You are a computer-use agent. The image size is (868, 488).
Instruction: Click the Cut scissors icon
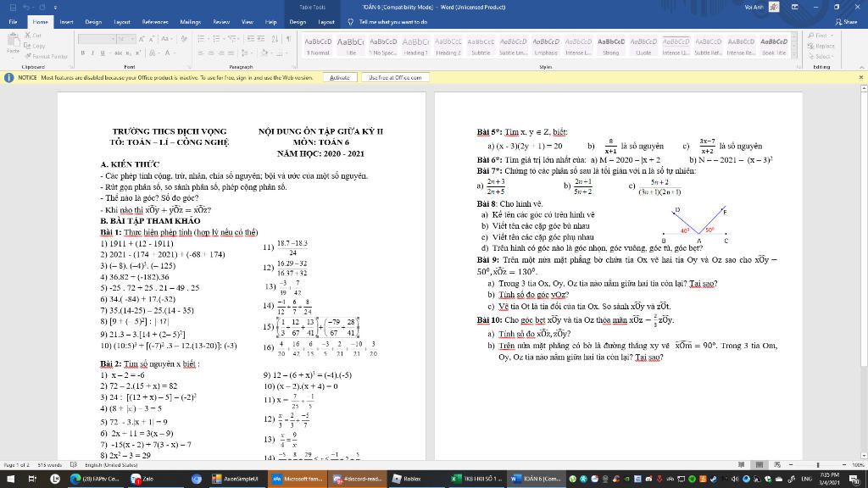27,36
